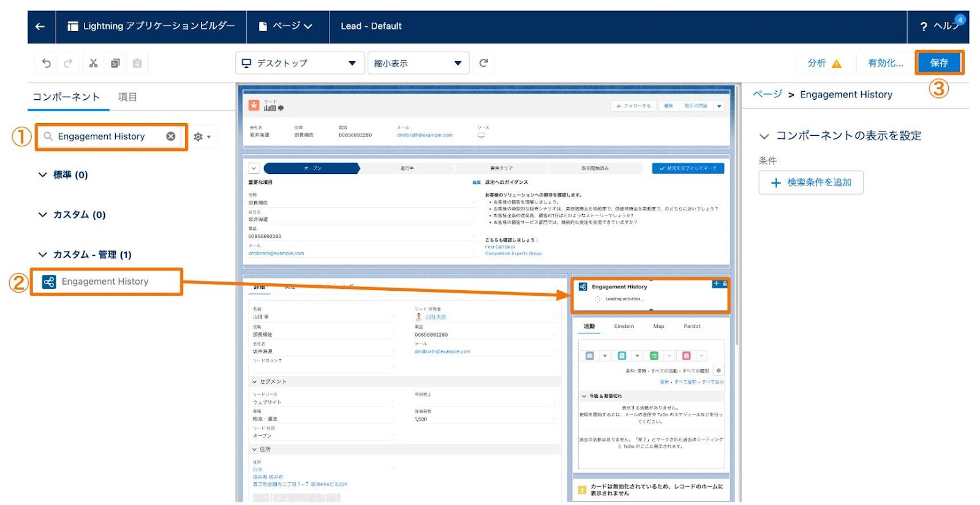980x505 pixels.
Task: Click the cut scissors icon
Action: click(93, 63)
